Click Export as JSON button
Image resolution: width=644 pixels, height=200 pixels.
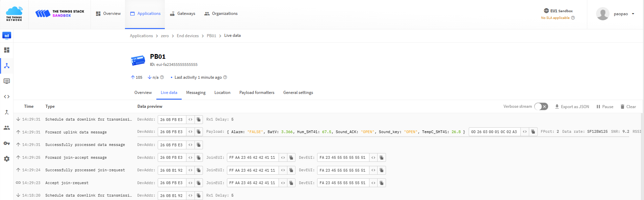tap(572, 107)
